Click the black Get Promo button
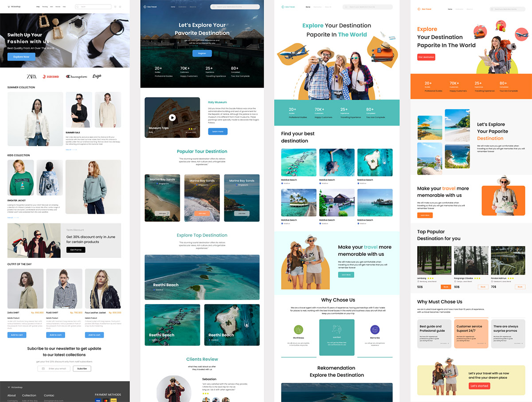The width and height of the screenshot is (532, 402). pos(75,250)
